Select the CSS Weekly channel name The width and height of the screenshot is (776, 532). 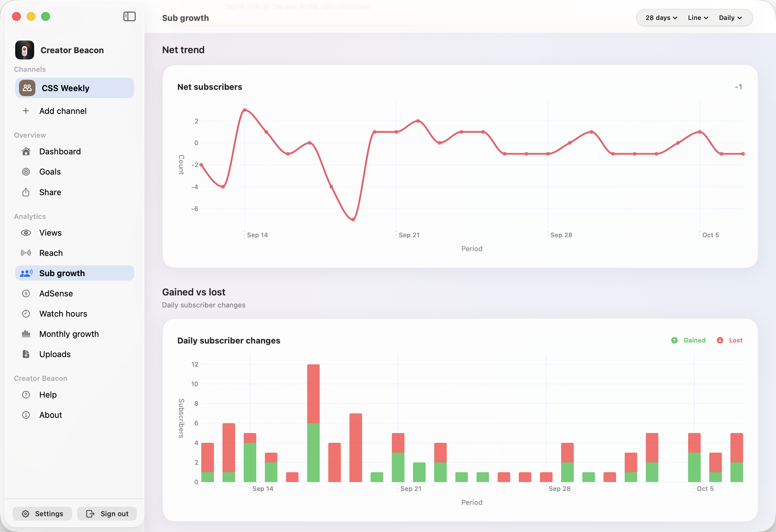(66, 88)
